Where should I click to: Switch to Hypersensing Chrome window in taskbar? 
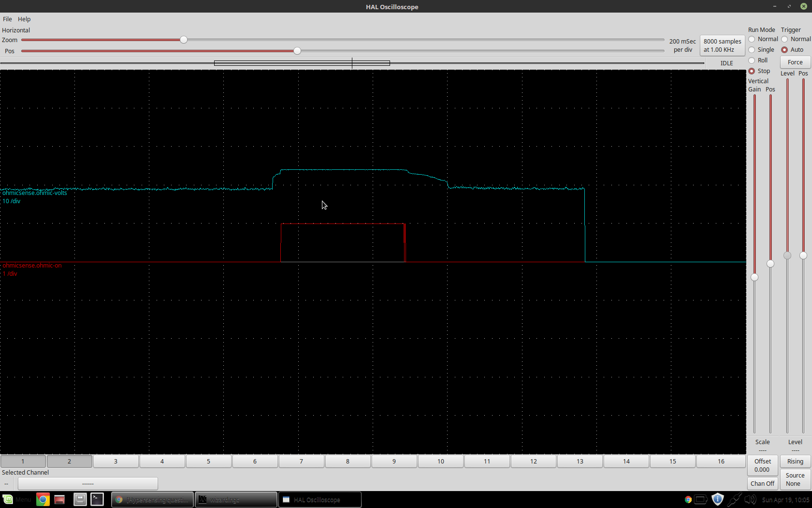click(x=153, y=499)
